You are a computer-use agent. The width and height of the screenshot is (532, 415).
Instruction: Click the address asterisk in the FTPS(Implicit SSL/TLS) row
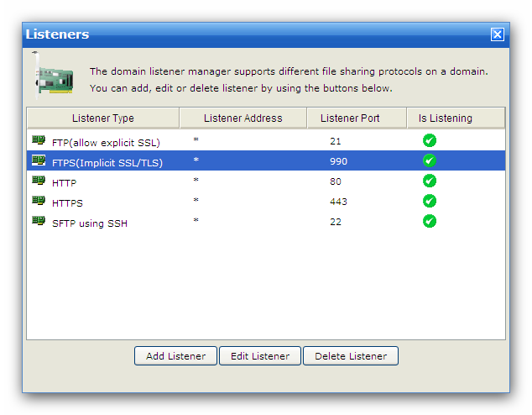point(196,160)
